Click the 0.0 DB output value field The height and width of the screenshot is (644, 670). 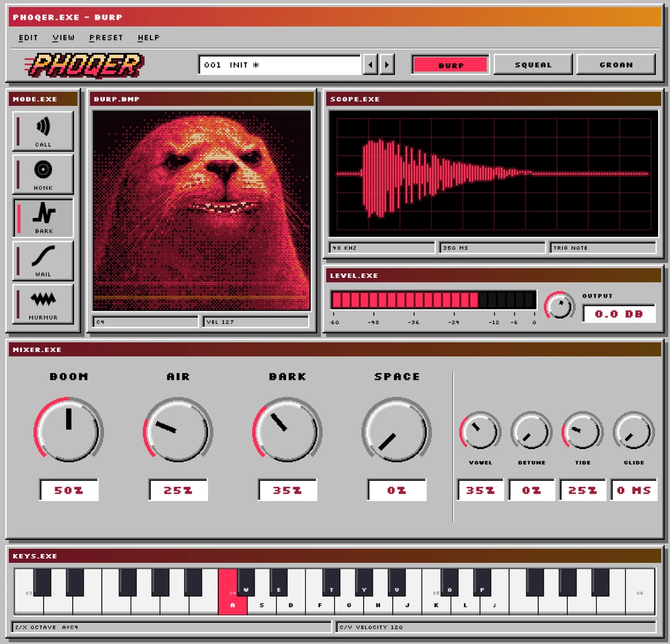click(x=619, y=314)
